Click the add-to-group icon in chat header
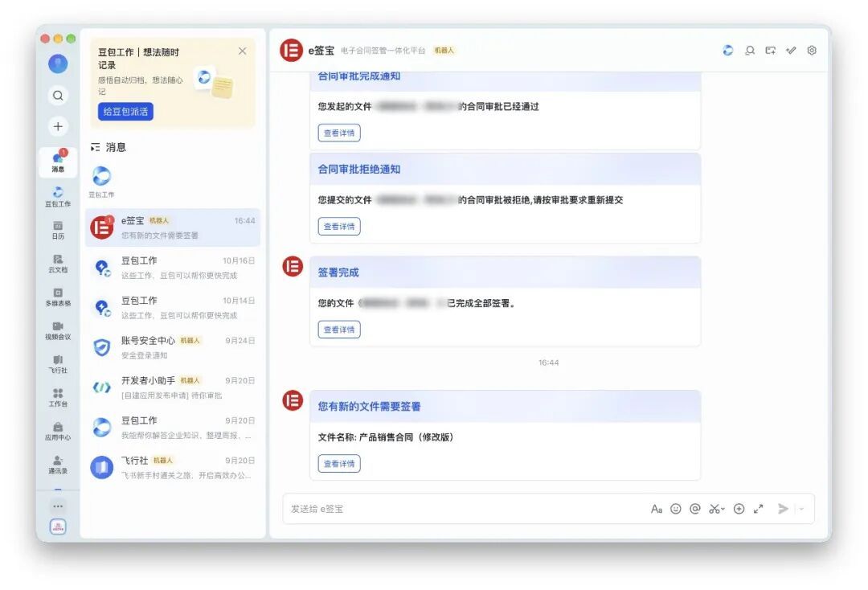 click(770, 51)
